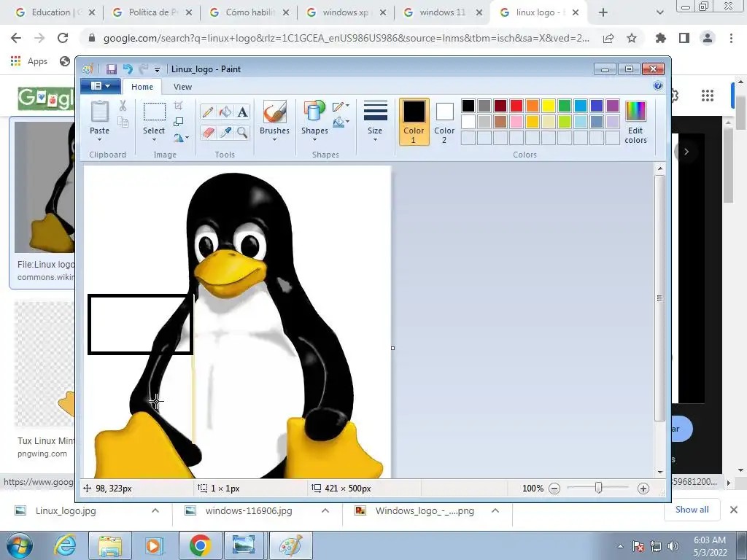Click the Brushes tool icon
Viewport: 747px width, 560px height.
click(x=275, y=112)
